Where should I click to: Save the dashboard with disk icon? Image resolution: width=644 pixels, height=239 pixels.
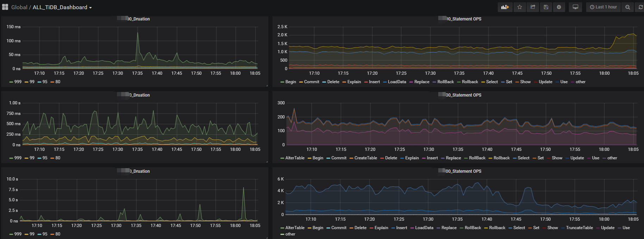546,7
